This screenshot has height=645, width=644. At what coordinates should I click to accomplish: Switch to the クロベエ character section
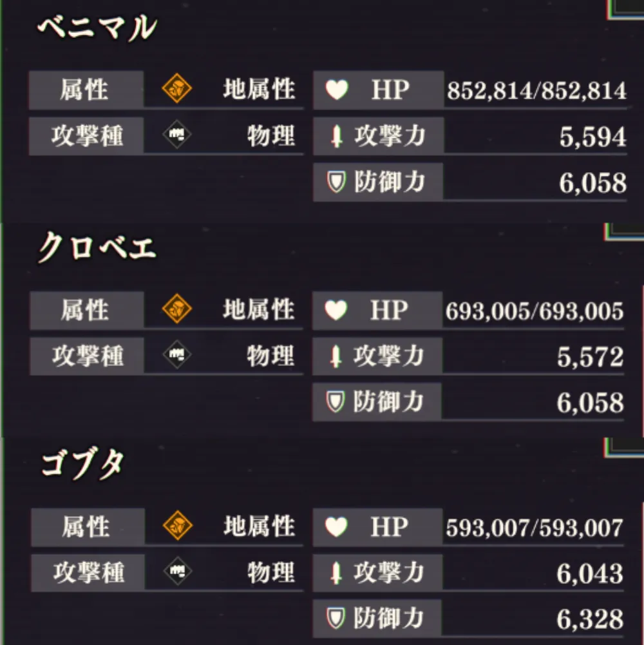[x=93, y=248]
